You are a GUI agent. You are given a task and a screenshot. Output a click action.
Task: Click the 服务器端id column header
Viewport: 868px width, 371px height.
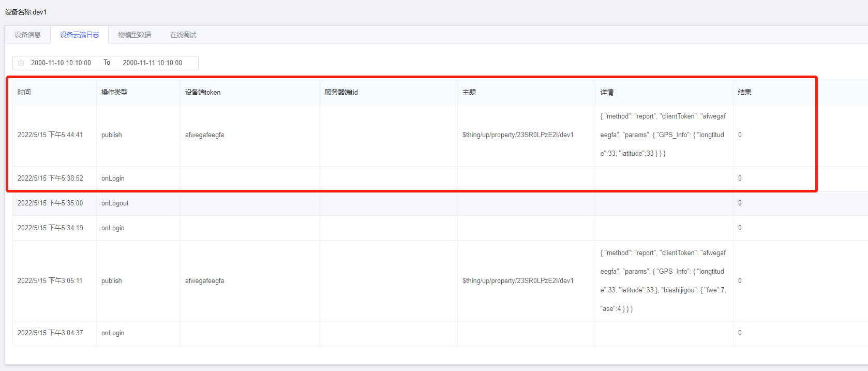tap(341, 92)
